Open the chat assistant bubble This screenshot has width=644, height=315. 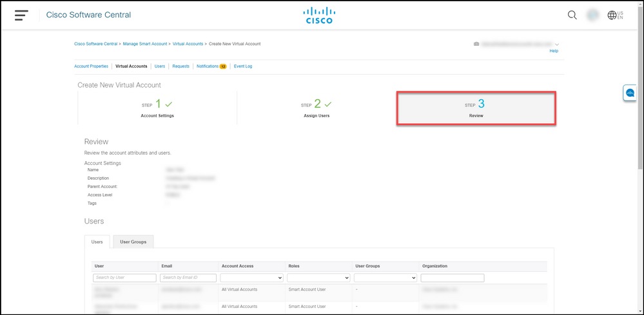630,93
